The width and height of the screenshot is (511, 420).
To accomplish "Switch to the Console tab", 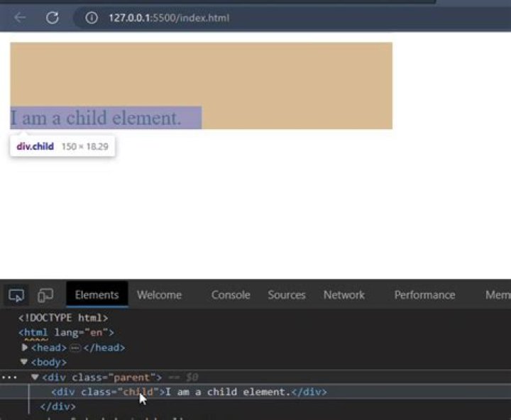I will coord(231,295).
